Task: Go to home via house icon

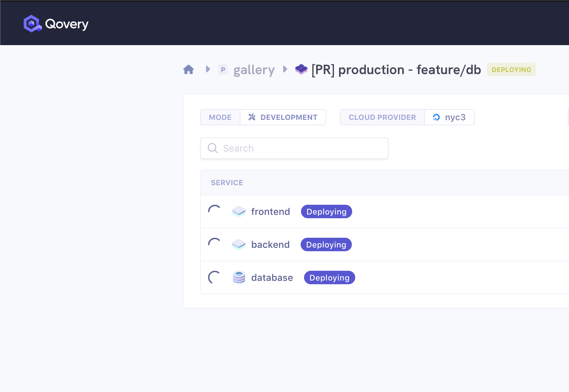Action: pyautogui.click(x=189, y=70)
